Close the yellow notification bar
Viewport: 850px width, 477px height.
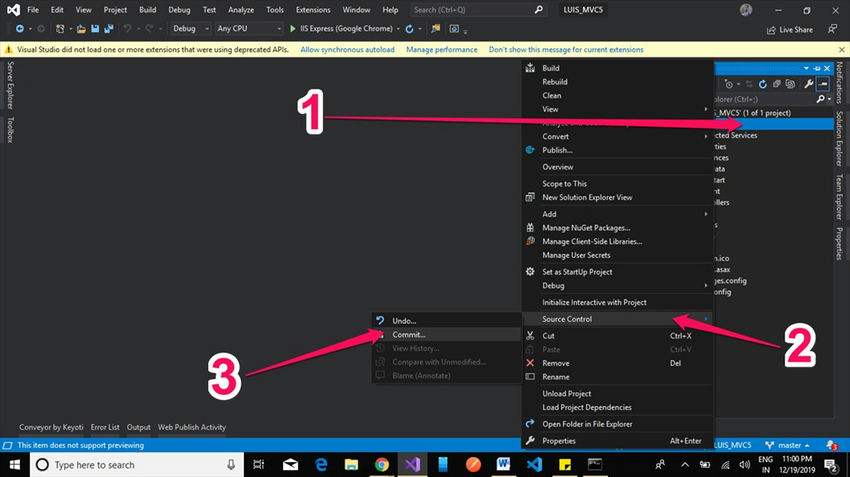click(841, 49)
